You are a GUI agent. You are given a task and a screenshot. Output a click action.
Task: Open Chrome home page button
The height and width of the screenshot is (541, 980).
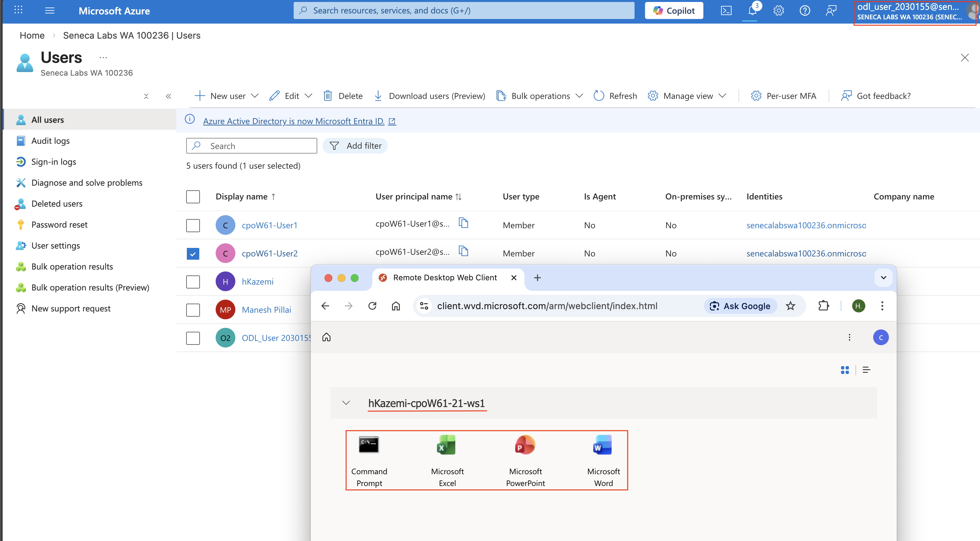[x=396, y=306]
